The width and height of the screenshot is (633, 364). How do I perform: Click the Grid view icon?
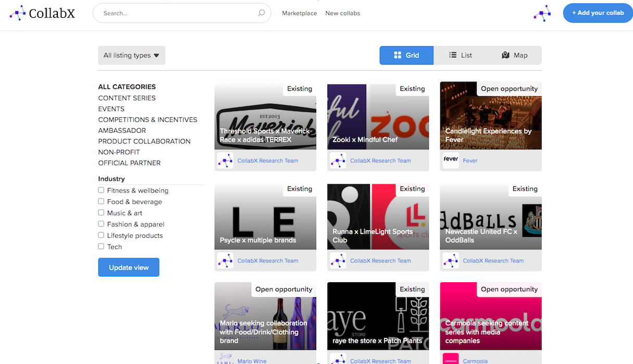(398, 55)
